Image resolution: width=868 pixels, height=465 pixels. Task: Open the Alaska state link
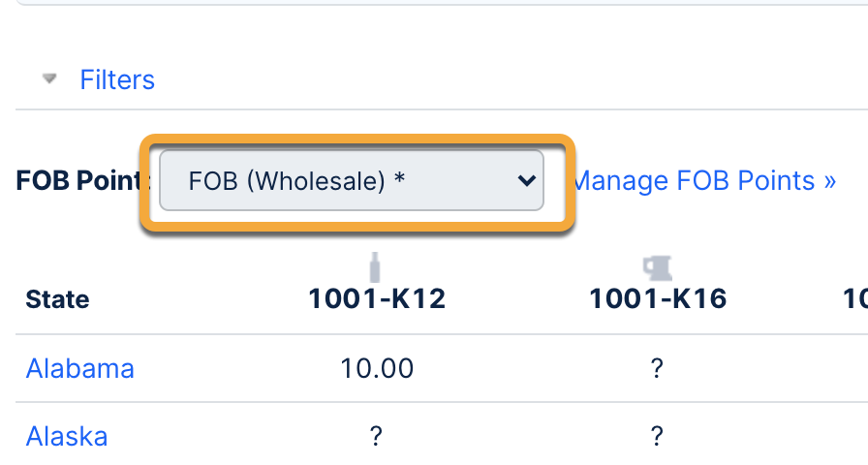[67, 436]
